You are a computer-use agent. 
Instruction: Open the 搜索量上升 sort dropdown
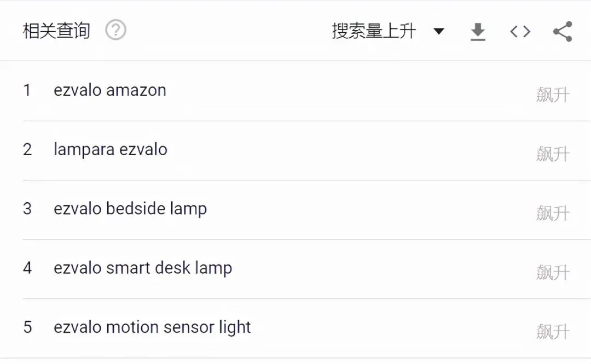(x=374, y=31)
